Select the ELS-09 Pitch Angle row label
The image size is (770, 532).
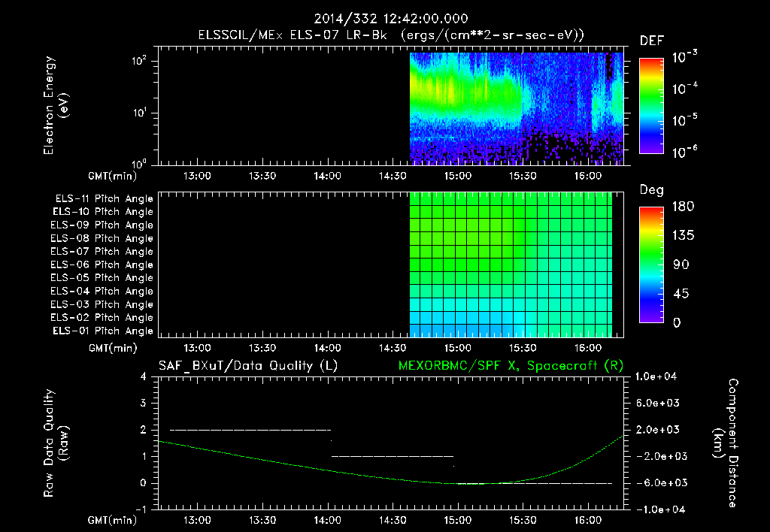(102, 225)
